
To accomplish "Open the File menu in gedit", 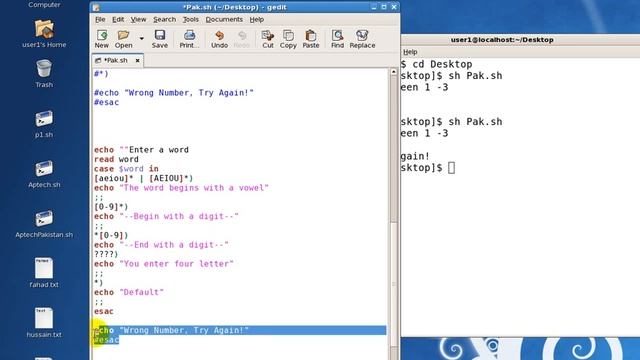I will click(100, 19).
